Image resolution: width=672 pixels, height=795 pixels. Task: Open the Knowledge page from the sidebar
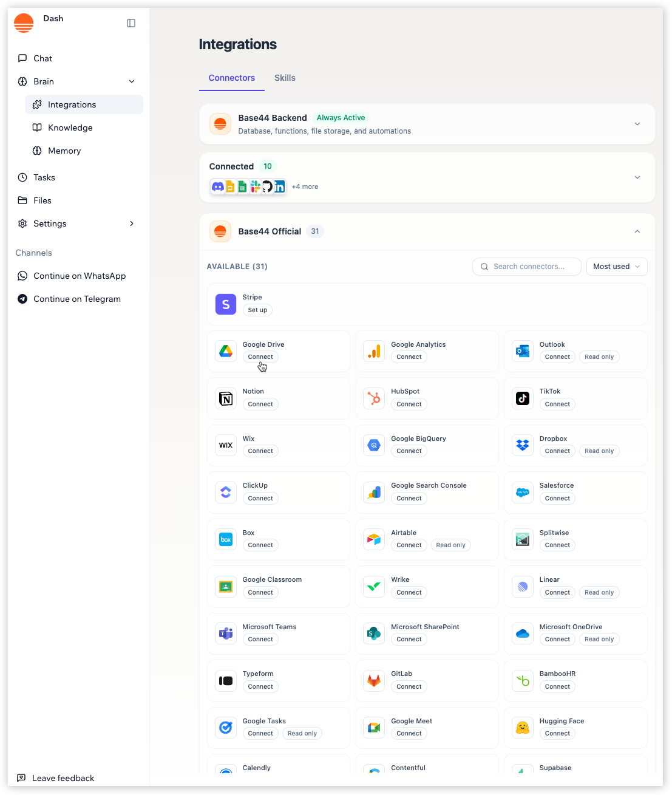point(70,128)
